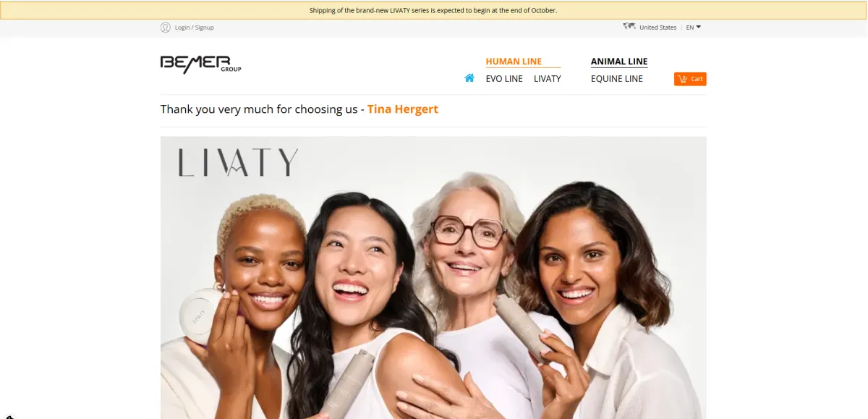This screenshot has width=868, height=419.
Task: Click the arrow next to EN
Action: (699, 27)
